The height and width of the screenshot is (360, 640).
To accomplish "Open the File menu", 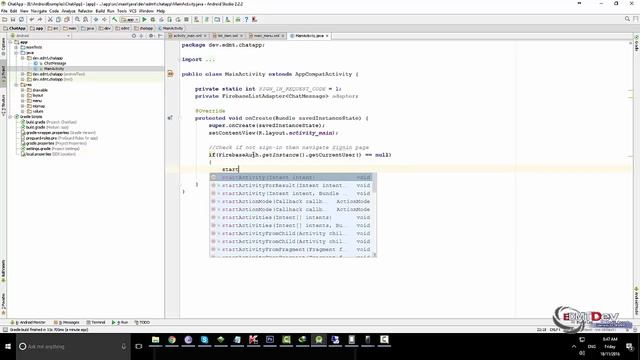I will (4, 11).
